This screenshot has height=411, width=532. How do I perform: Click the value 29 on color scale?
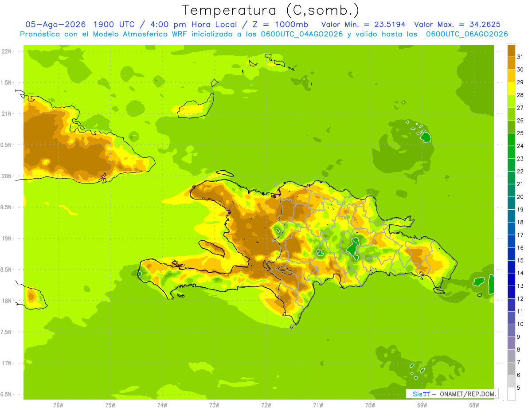(x=520, y=82)
